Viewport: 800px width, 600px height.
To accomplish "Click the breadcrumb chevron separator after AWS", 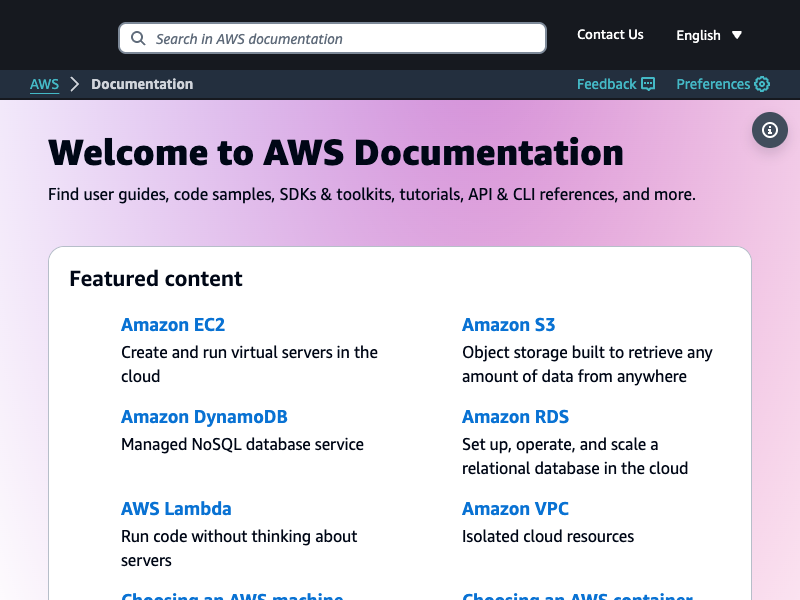I will point(75,84).
